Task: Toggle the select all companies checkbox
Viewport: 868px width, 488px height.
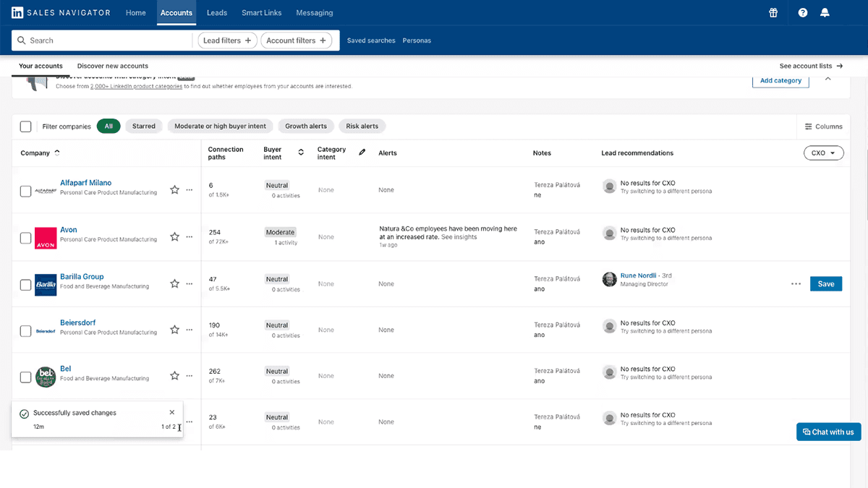Action: (25, 127)
